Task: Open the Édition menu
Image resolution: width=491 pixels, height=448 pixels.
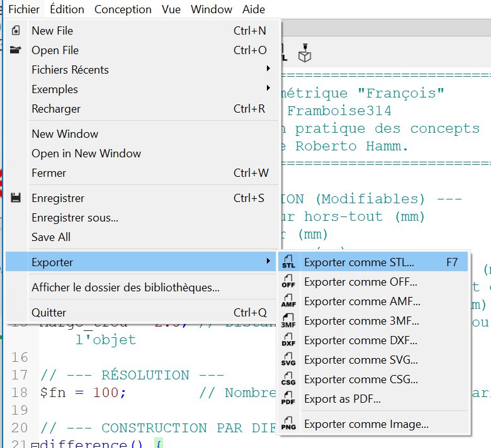Action: [67, 9]
